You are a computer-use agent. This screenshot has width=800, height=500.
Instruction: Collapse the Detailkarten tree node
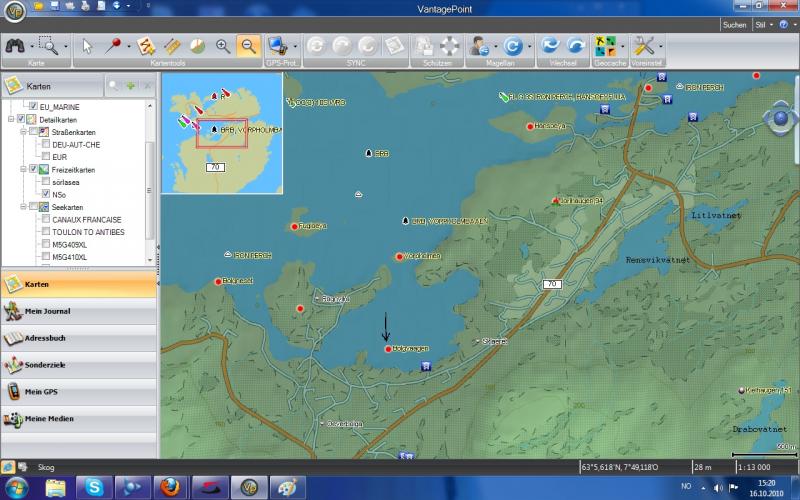click(x=9, y=119)
